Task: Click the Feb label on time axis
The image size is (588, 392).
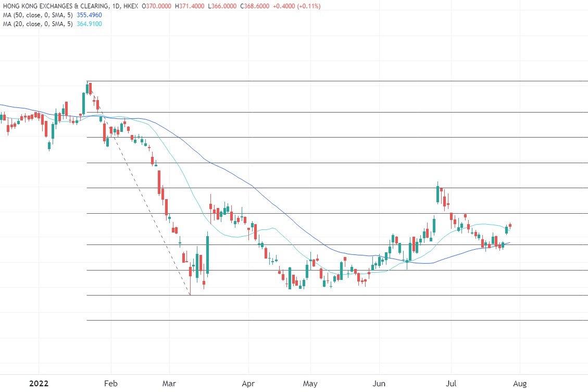Action: point(111,384)
